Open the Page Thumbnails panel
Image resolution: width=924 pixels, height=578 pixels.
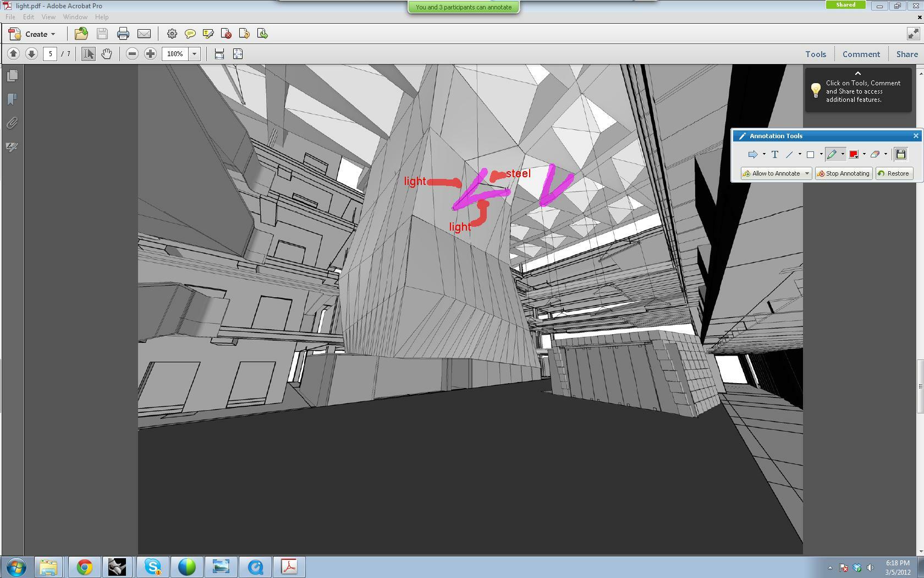pos(12,75)
